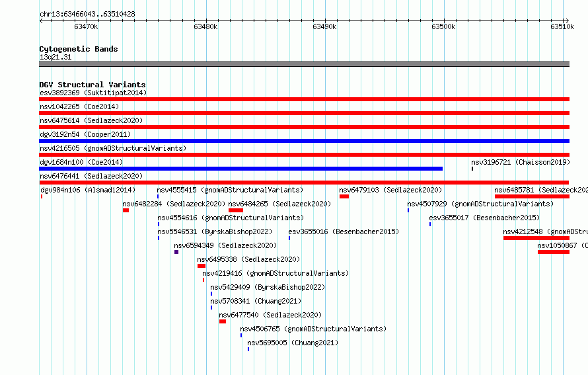The height and width of the screenshot is (375, 588).
Task: Select the red bar under nsv6485781
Action: [x=532, y=196]
